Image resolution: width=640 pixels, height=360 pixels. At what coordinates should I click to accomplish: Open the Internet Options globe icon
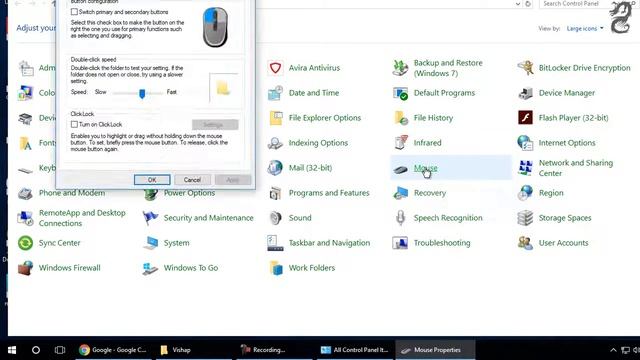(x=525, y=143)
